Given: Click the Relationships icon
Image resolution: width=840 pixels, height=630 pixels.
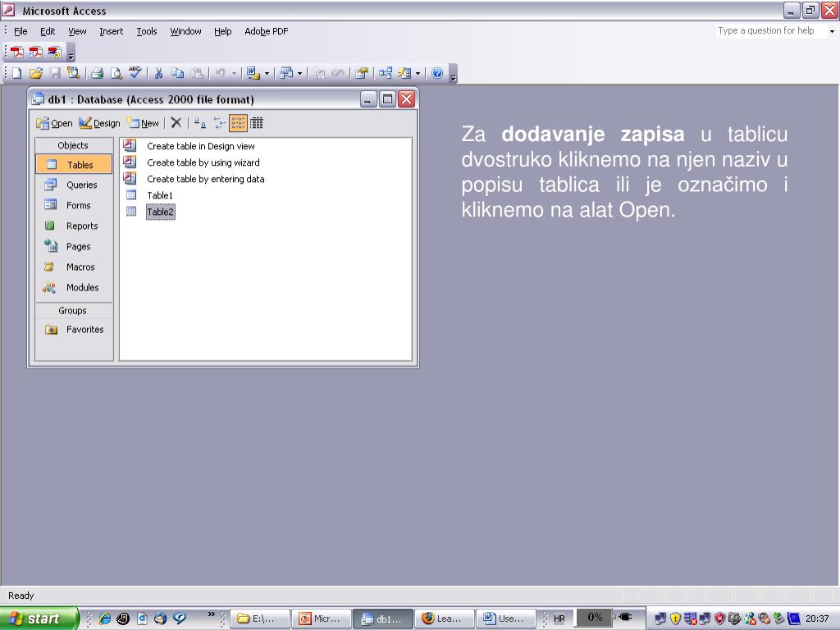Looking at the screenshot, I should click(x=386, y=73).
